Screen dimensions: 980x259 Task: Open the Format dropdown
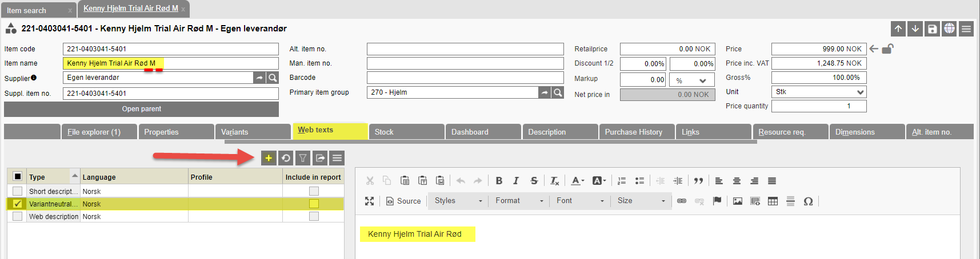(519, 201)
